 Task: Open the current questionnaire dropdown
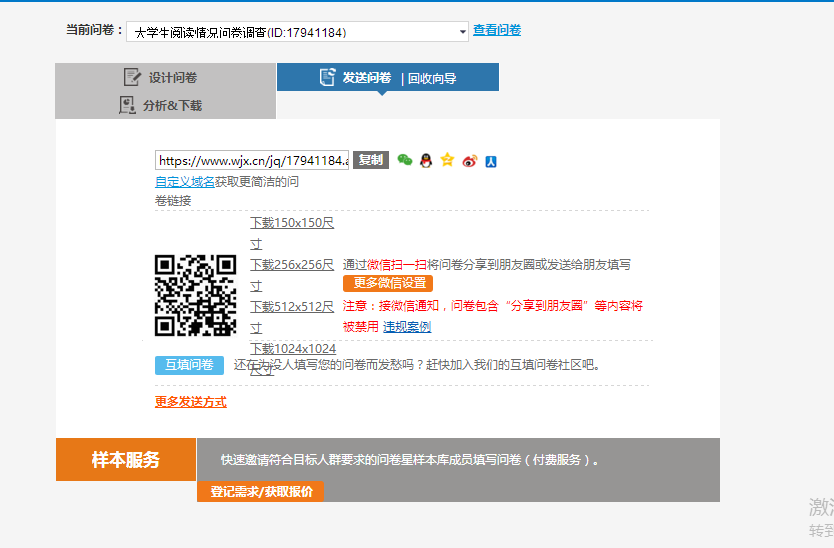click(297, 32)
